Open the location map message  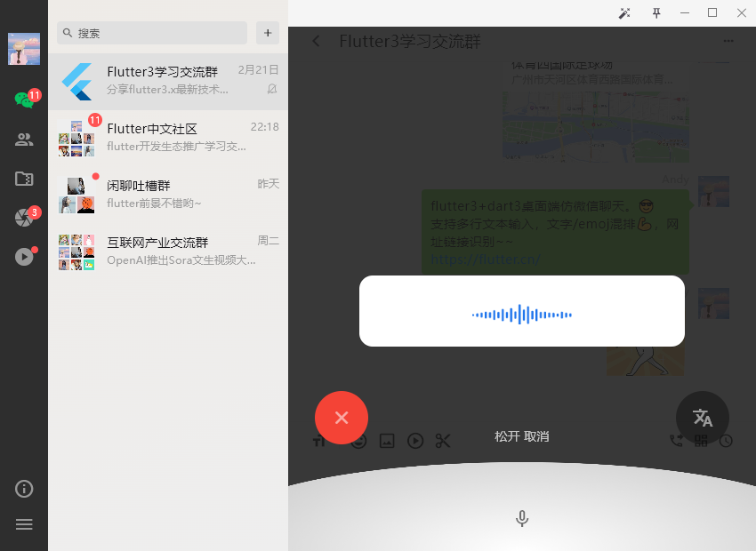point(595,112)
